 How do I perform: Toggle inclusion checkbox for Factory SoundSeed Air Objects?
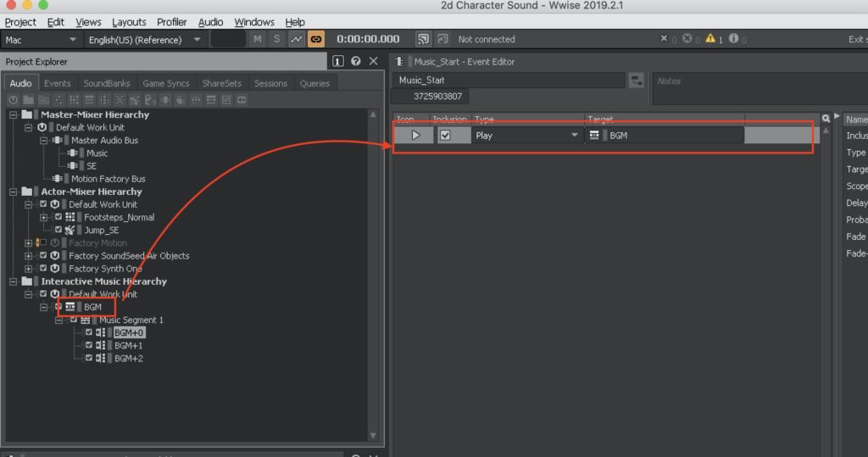pos(42,255)
